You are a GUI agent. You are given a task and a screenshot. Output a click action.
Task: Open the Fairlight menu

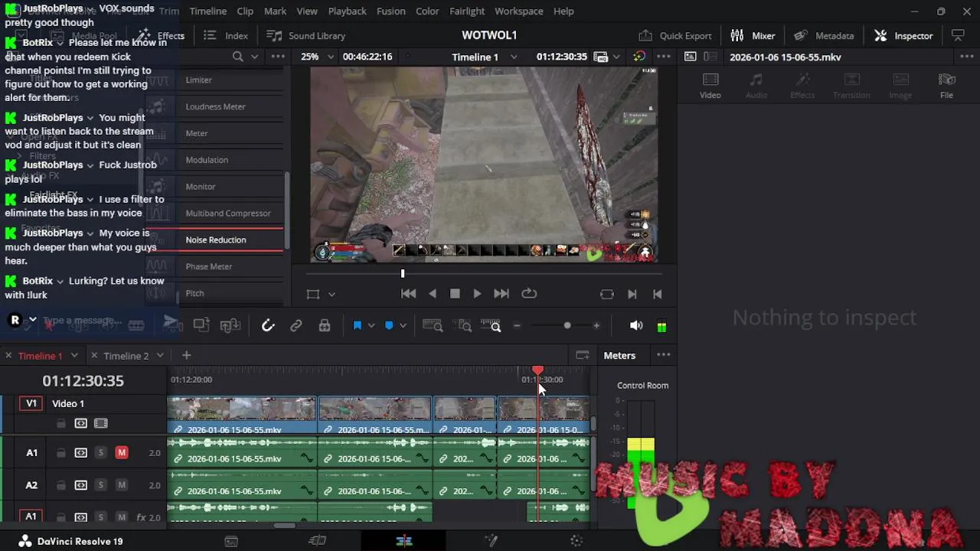[x=467, y=11]
